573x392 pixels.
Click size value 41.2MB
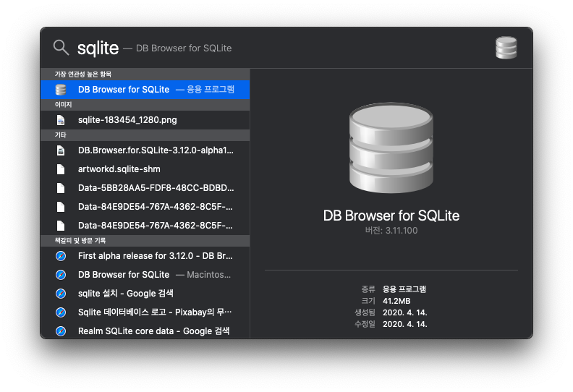pyautogui.click(x=396, y=301)
